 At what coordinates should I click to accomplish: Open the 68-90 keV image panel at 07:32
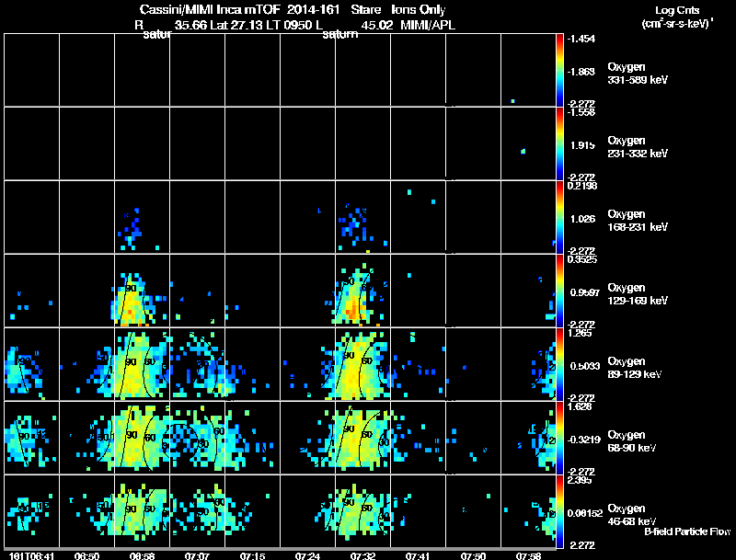(x=362, y=438)
